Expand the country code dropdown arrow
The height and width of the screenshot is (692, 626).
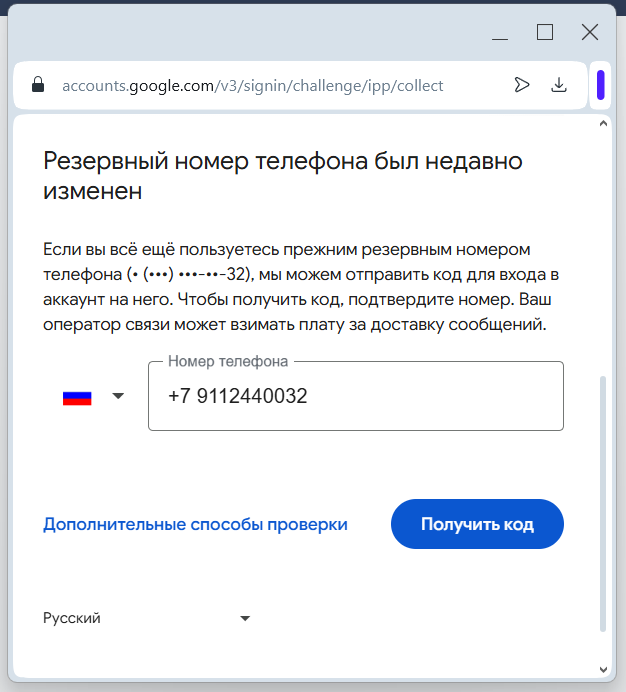(118, 397)
